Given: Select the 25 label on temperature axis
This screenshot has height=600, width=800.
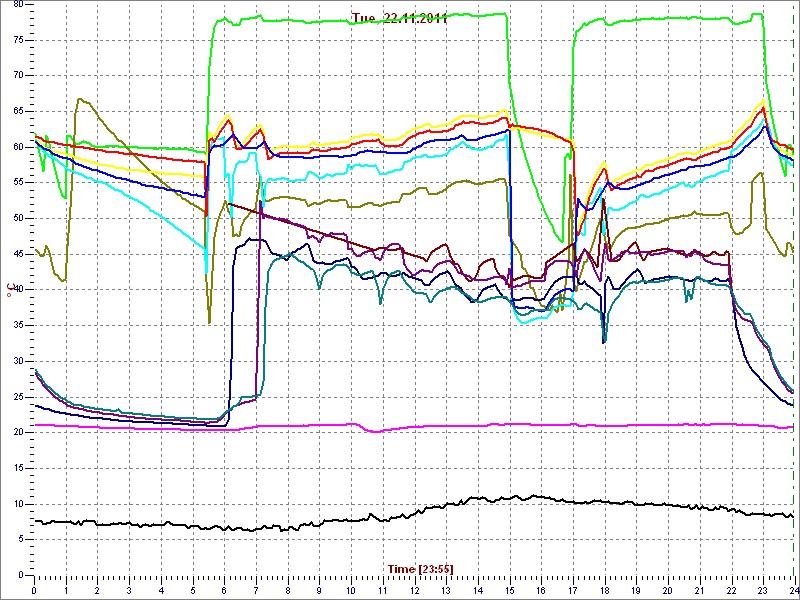Looking at the screenshot, I should [x=18, y=397].
